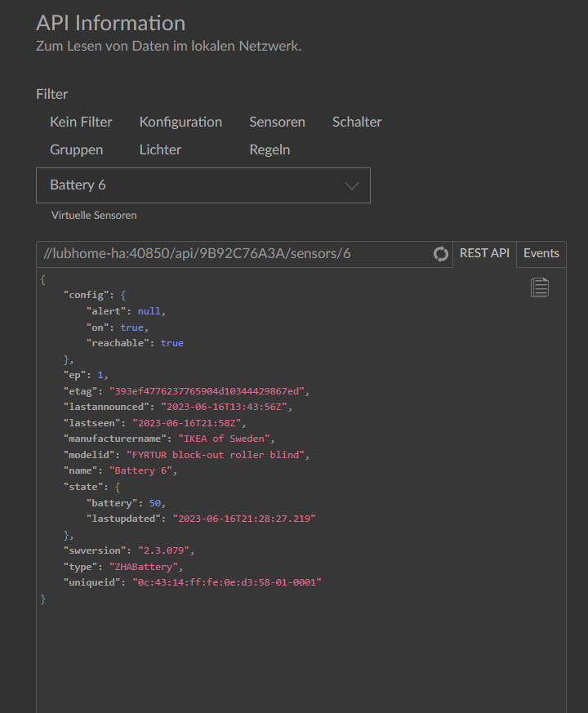Click the refresh icon beside the URL
Viewport: 588px width, 713px height.
(440, 254)
